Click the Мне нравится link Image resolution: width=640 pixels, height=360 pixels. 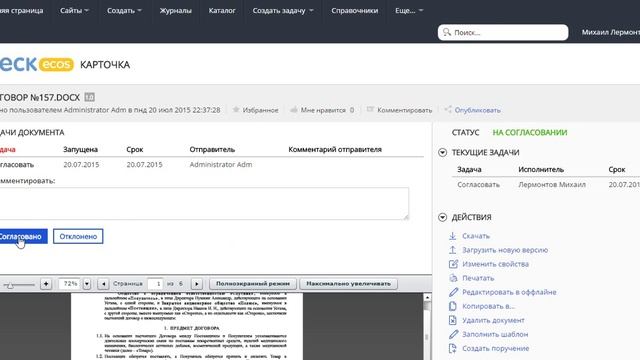click(x=323, y=110)
